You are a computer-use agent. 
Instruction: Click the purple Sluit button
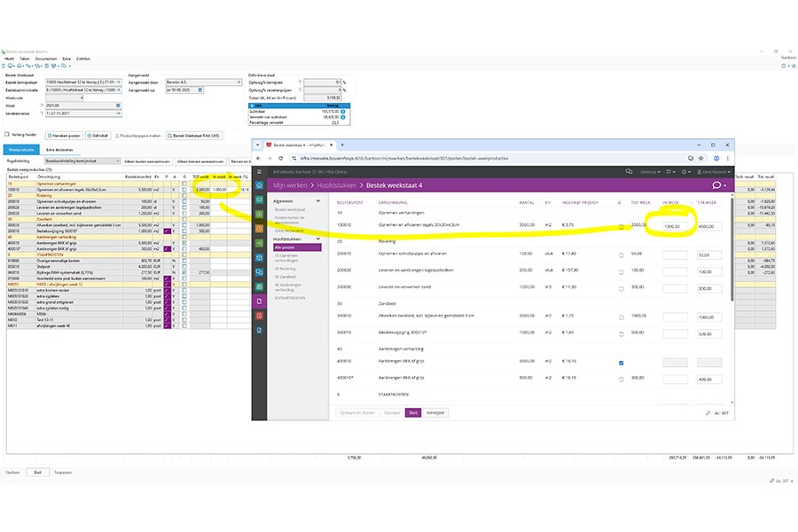tap(413, 412)
